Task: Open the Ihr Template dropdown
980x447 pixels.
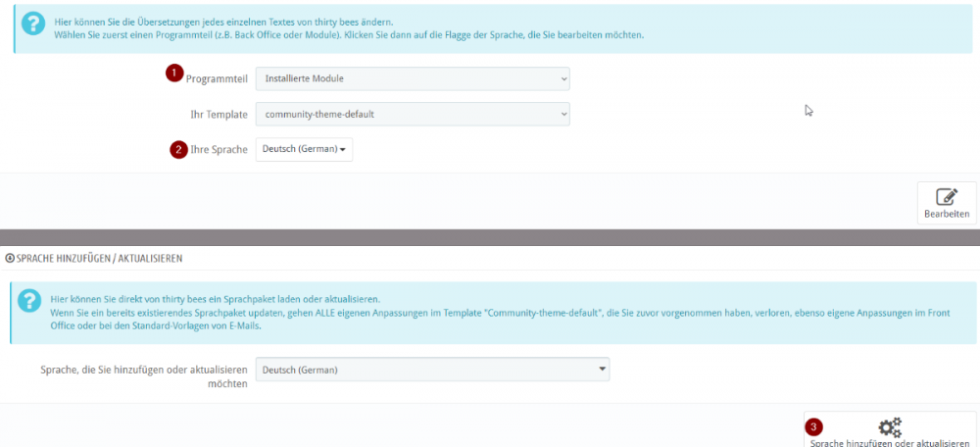Action: 412,115
